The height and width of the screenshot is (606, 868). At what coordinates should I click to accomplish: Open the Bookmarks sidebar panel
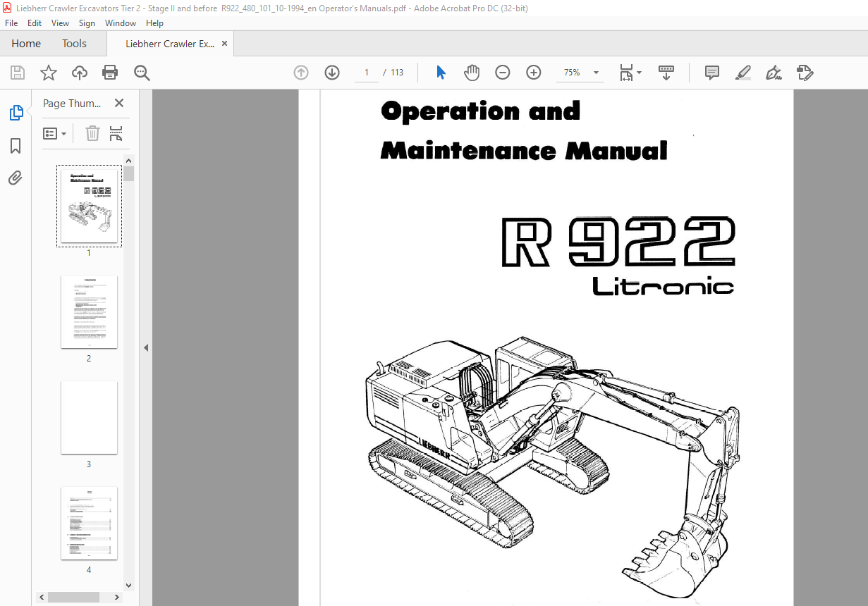click(16, 146)
